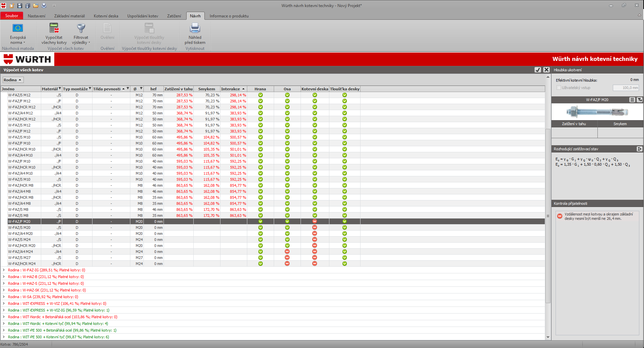Click the Materiál column filter icon
Screen dimensions: 644x348
60,89
